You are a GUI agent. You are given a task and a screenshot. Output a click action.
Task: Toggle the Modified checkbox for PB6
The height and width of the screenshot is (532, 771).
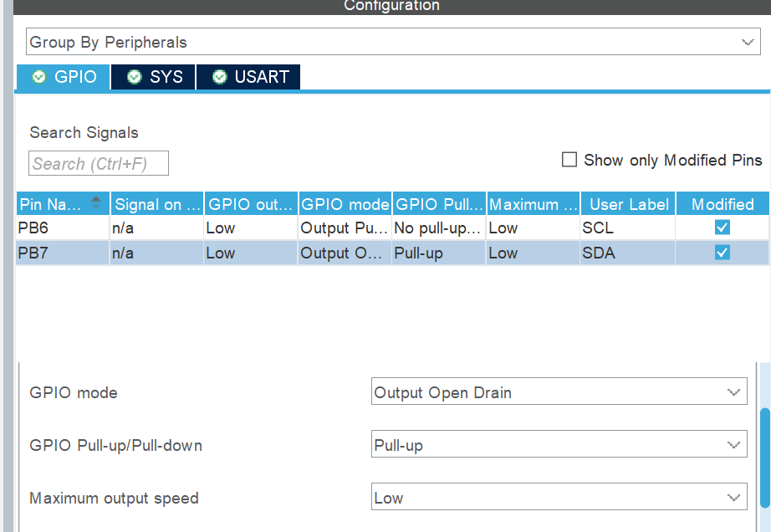coord(722,228)
